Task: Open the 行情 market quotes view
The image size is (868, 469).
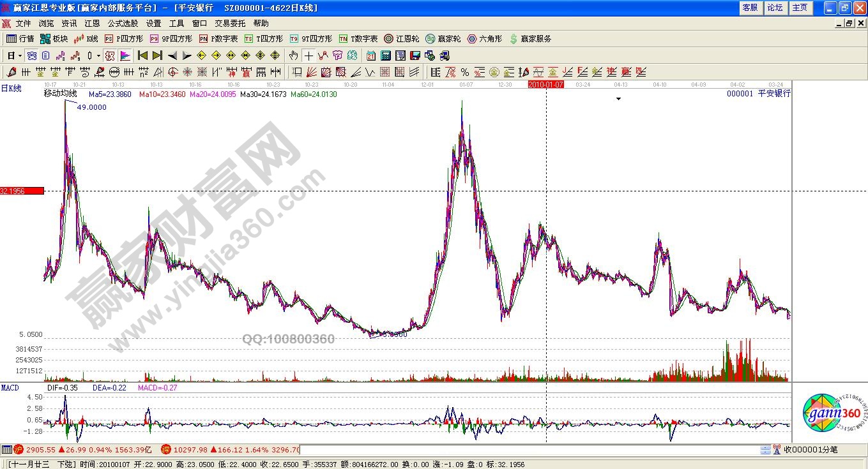Action: 20,39
